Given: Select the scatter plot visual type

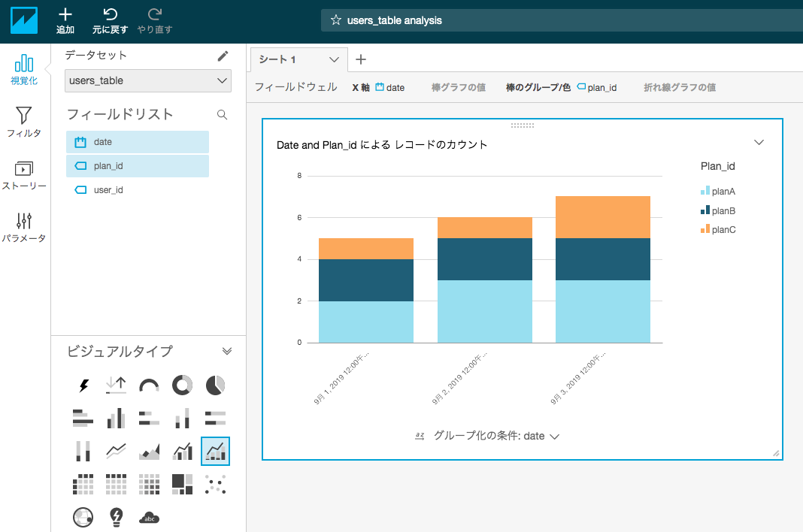Looking at the screenshot, I should (x=215, y=485).
